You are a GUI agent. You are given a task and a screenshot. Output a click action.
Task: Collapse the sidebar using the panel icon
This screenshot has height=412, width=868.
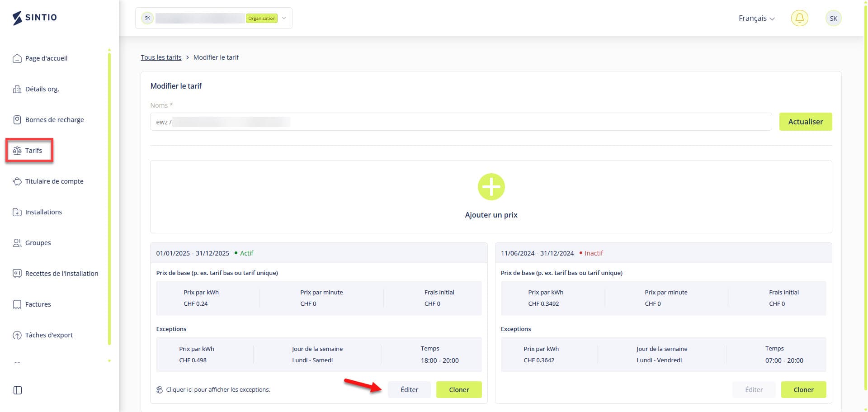click(x=18, y=390)
